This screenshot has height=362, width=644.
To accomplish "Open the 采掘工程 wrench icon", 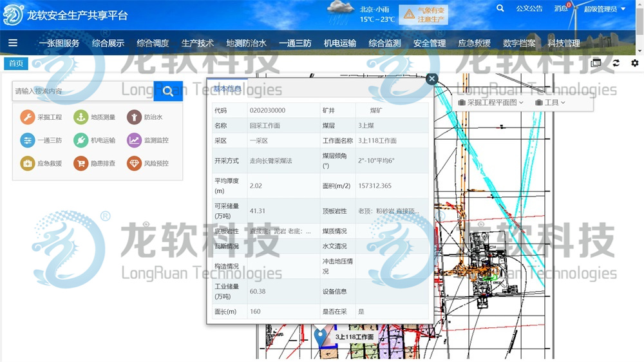I will (x=27, y=117).
